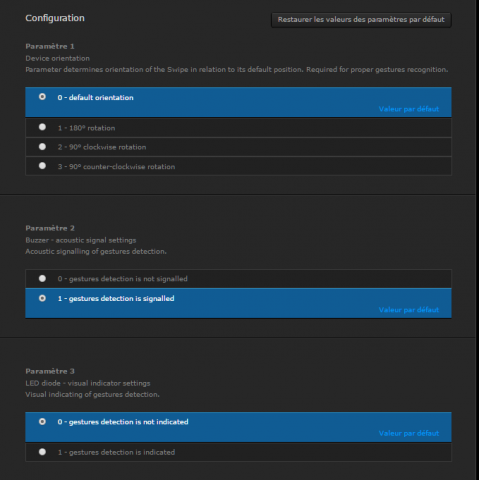The height and width of the screenshot is (480, 479).
Task: Choose radio 1 - gestures detection is signalled
Action: [x=42, y=298]
